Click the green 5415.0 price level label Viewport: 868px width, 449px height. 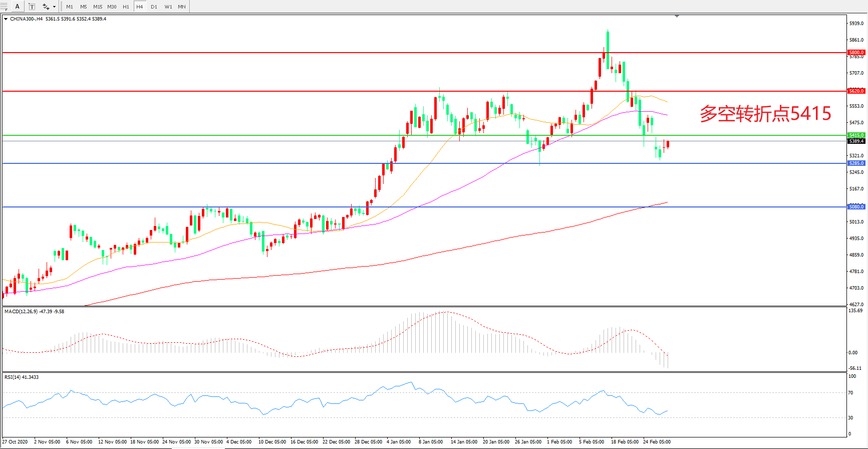(856, 135)
